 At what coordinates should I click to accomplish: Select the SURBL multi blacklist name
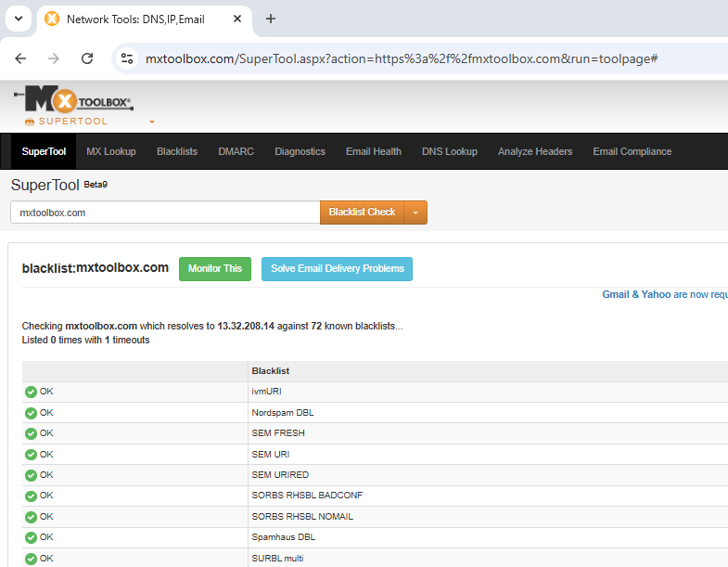(x=277, y=559)
